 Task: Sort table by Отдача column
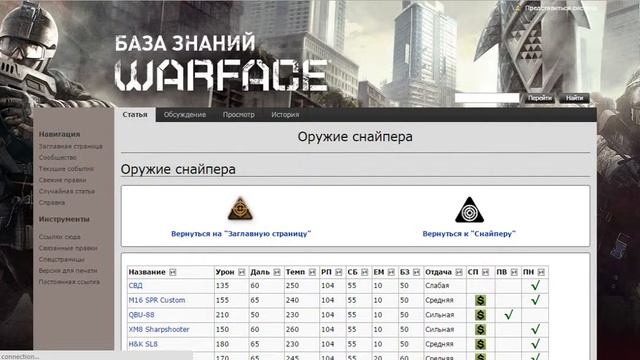(x=459, y=272)
